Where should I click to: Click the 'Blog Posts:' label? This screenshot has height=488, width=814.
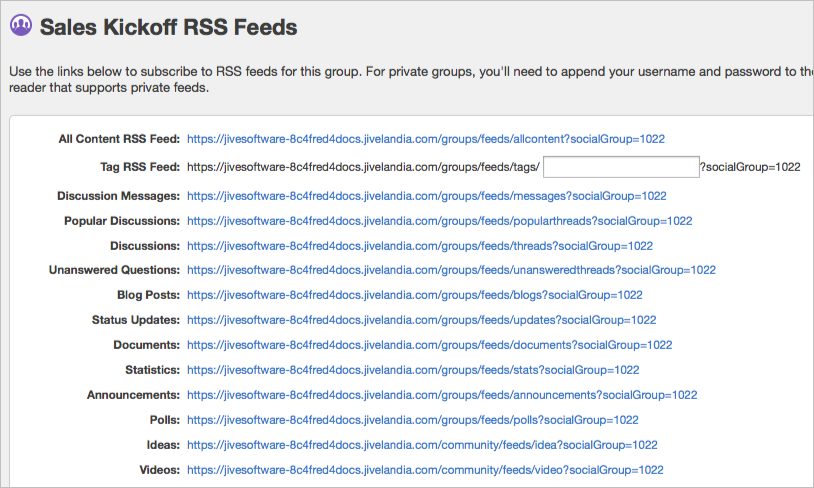(148, 295)
